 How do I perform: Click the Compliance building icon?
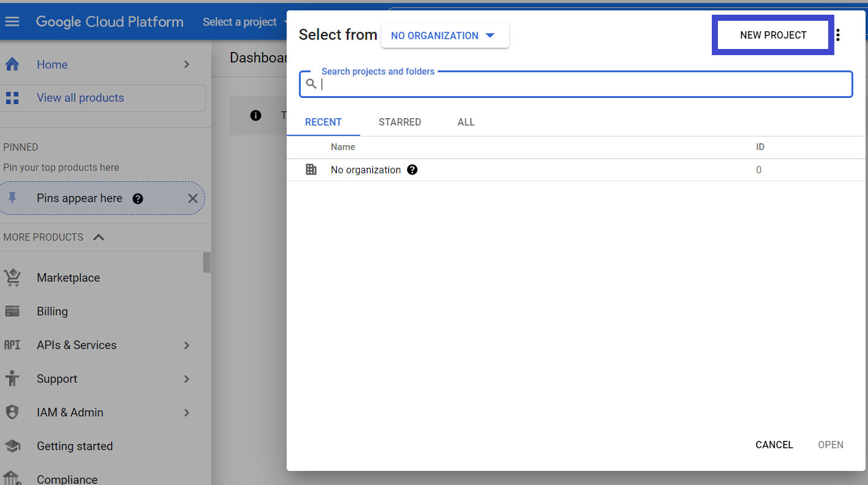(12, 478)
